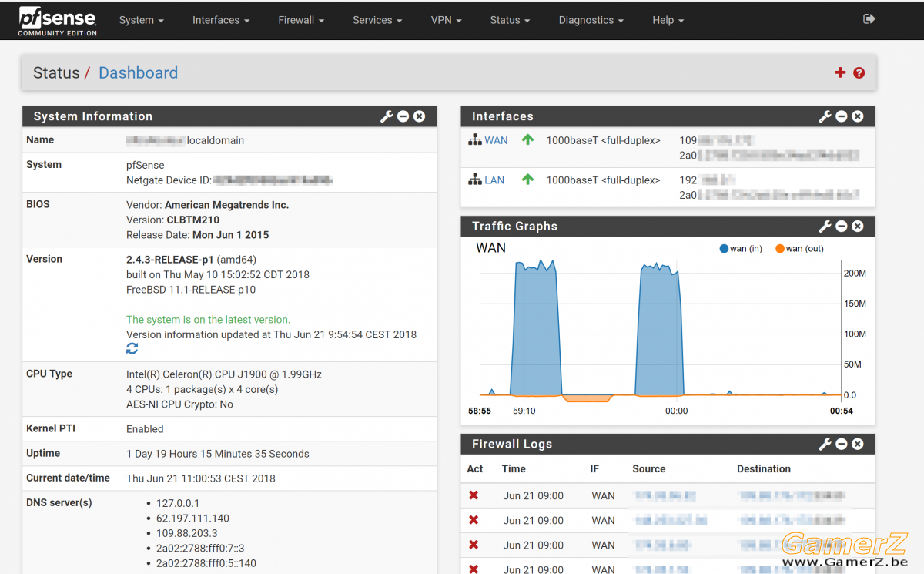Open the System dropdown menu

pos(142,20)
